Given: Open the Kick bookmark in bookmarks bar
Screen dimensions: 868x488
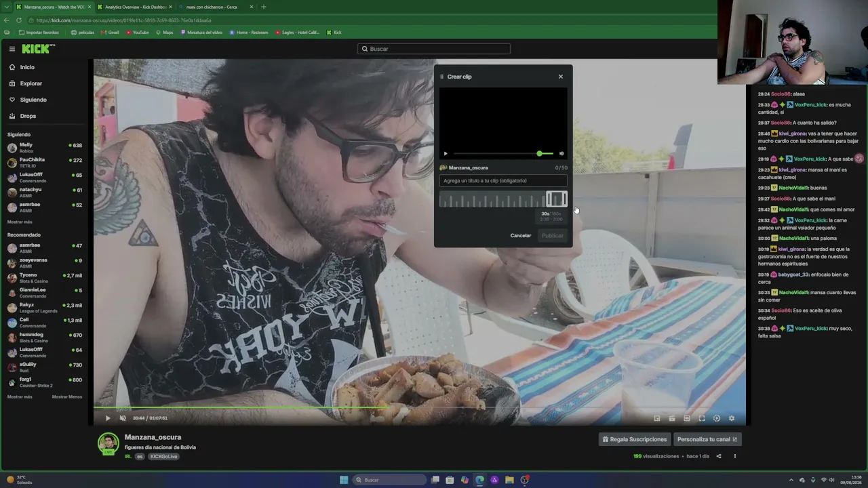Looking at the screenshot, I should pyautogui.click(x=334, y=33).
